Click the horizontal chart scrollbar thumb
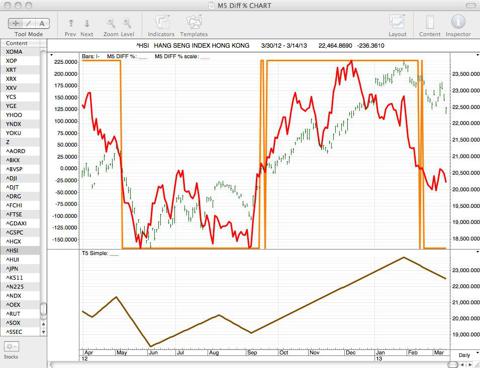This screenshot has width=480, height=368. 452,364
